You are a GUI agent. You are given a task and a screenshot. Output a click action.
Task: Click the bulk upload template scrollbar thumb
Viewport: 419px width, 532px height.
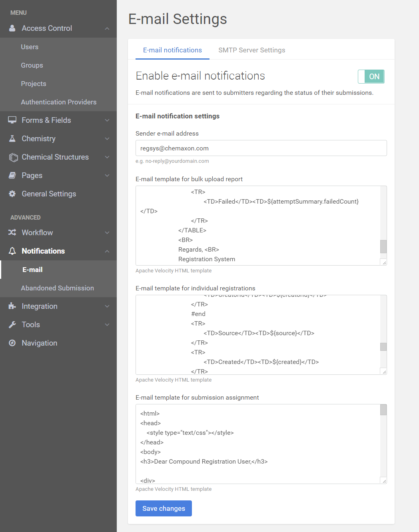coord(383,246)
